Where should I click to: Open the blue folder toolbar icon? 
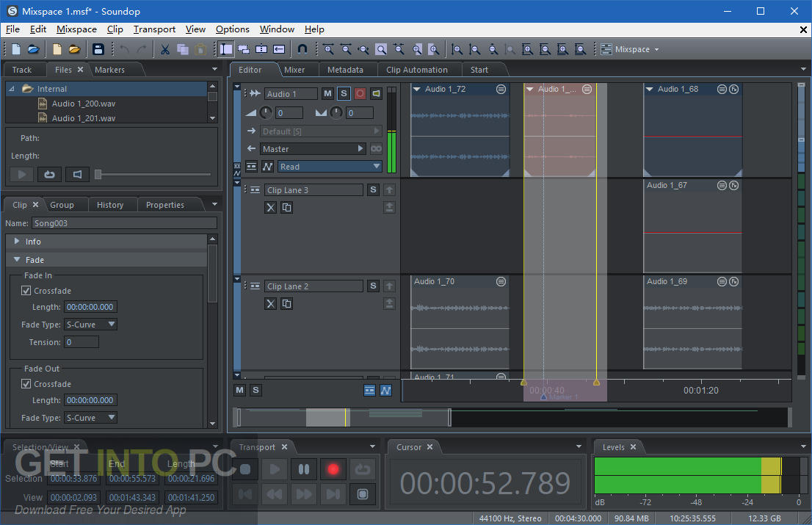[34, 49]
